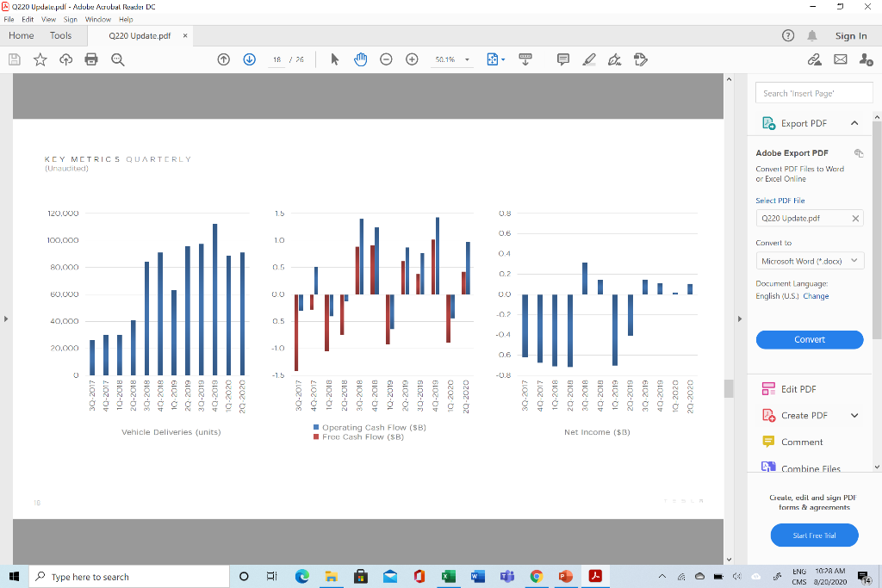Click the print file icon

click(x=91, y=59)
